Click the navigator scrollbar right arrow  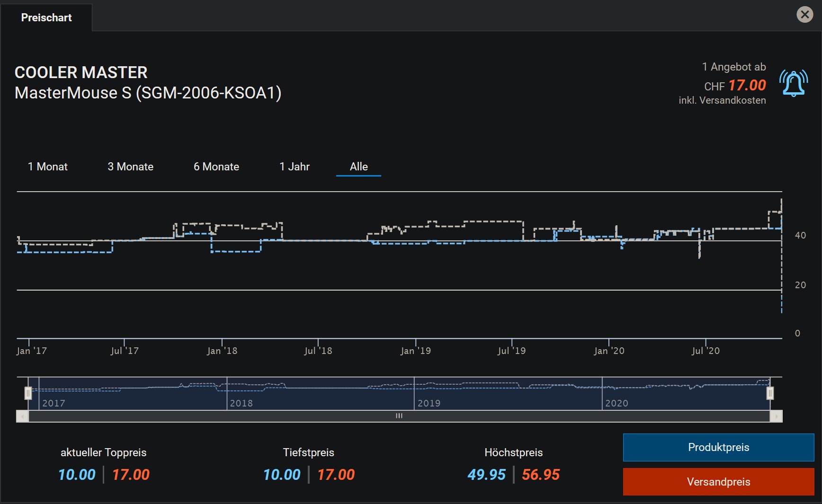point(776,416)
